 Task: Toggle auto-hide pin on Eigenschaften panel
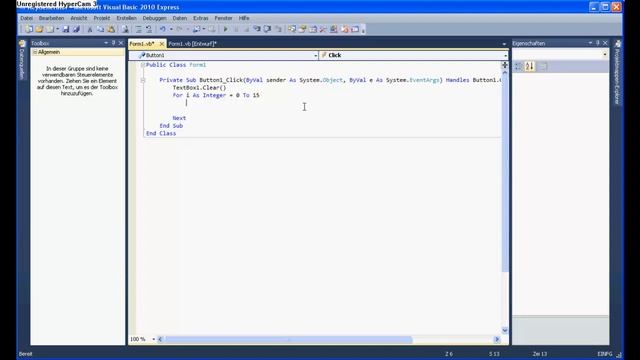click(x=598, y=43)
